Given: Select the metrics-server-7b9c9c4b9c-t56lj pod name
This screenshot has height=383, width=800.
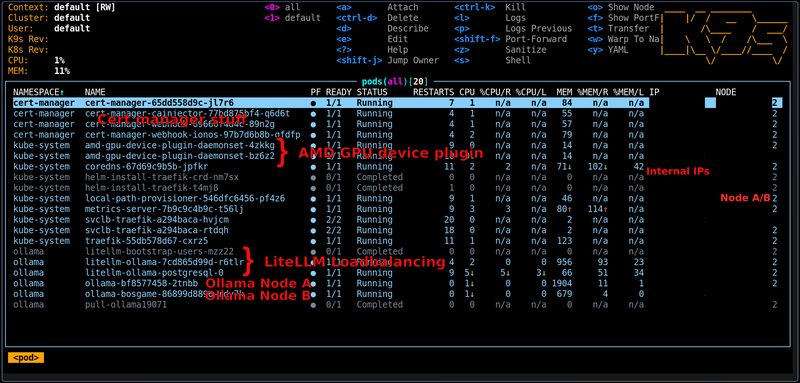Looking at the screenshot, I should [164, 209].
